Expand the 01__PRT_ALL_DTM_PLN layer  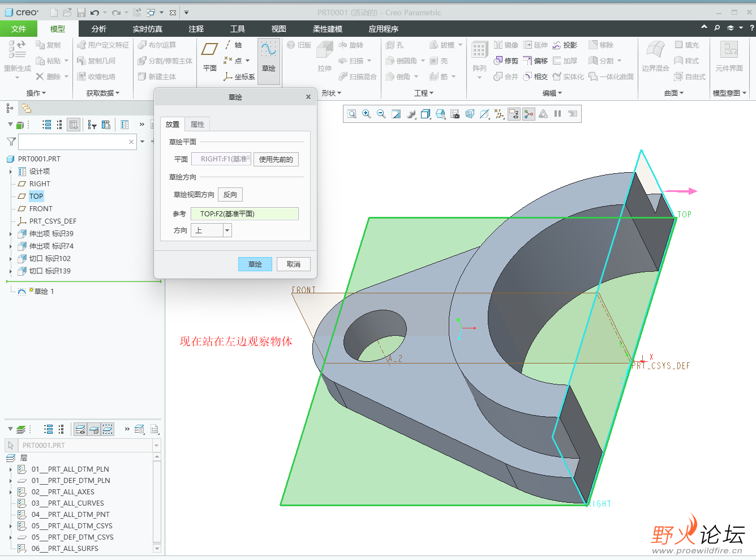[x=11, y=469]
